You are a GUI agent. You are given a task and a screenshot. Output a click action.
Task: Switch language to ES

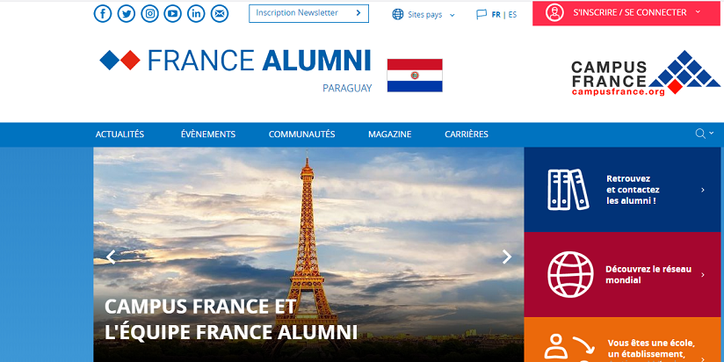[x=513, y=15]
